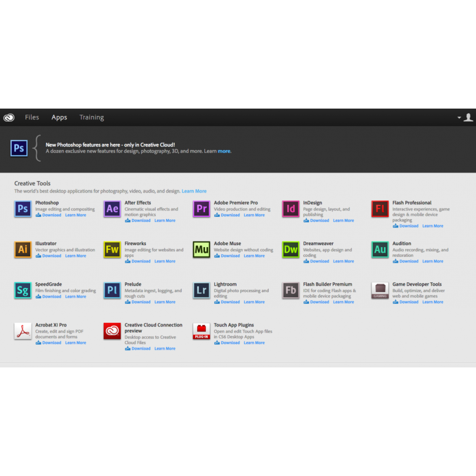Viewport: 476px width, 476px height.
Task: Download InDesign
Action: [x=316, y=221]
